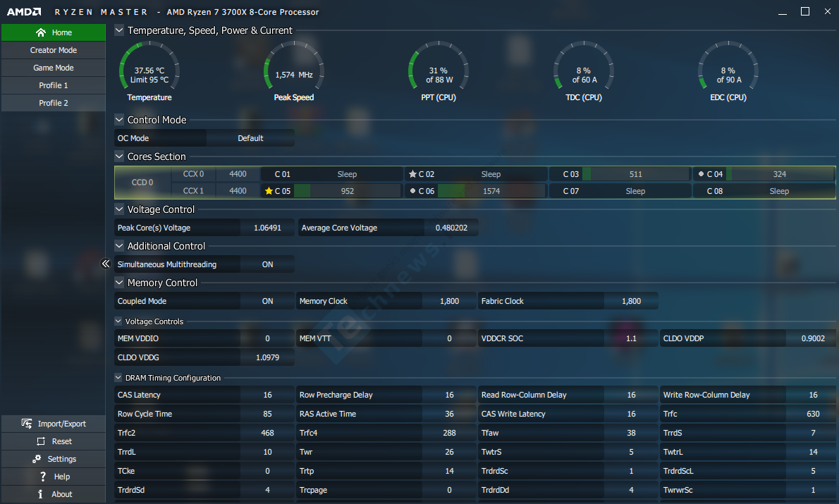Open Settings from the sidebar
Screen dimensions: 839x504
click(x=54, y=459)
